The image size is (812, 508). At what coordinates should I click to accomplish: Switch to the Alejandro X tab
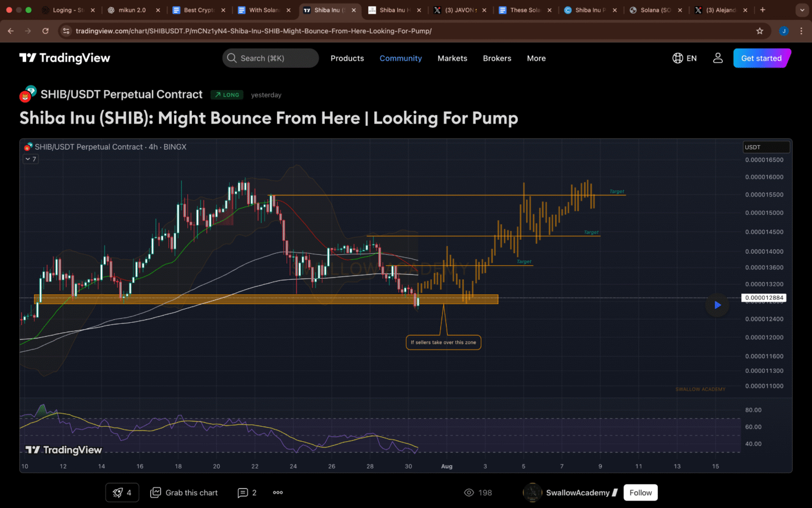[721, 10]
